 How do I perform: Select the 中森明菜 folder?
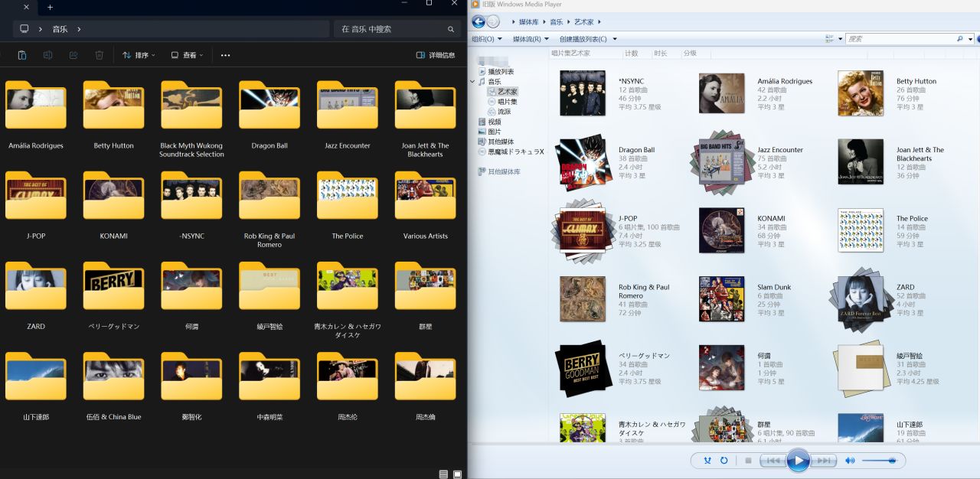269,387
